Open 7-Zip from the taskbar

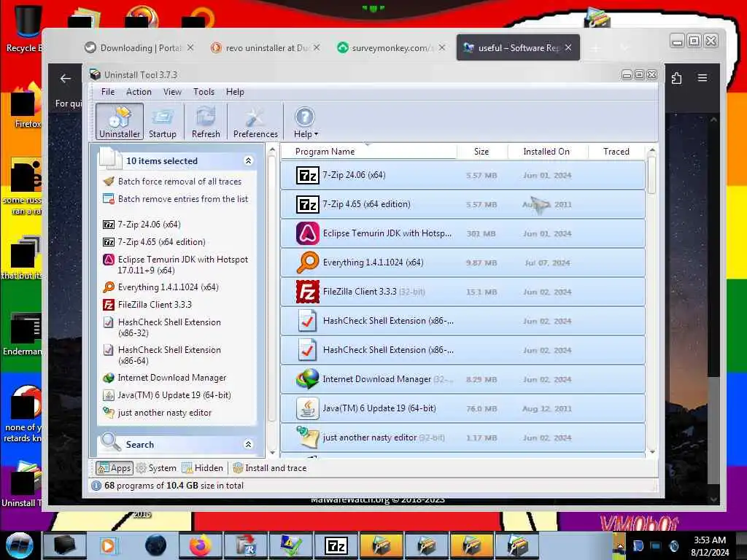click(x=336, y=545)
